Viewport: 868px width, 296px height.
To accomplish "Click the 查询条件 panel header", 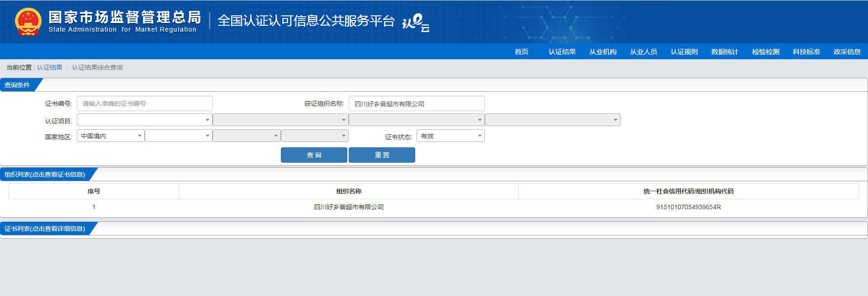I will pos(18,85).
